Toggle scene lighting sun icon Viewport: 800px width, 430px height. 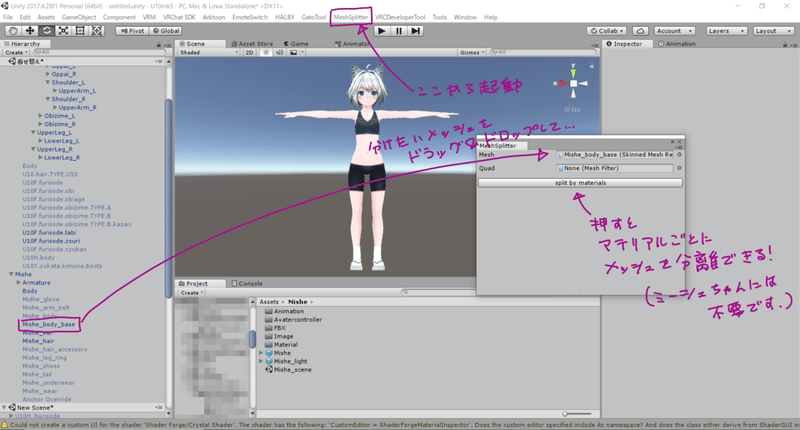pos(266,53)
